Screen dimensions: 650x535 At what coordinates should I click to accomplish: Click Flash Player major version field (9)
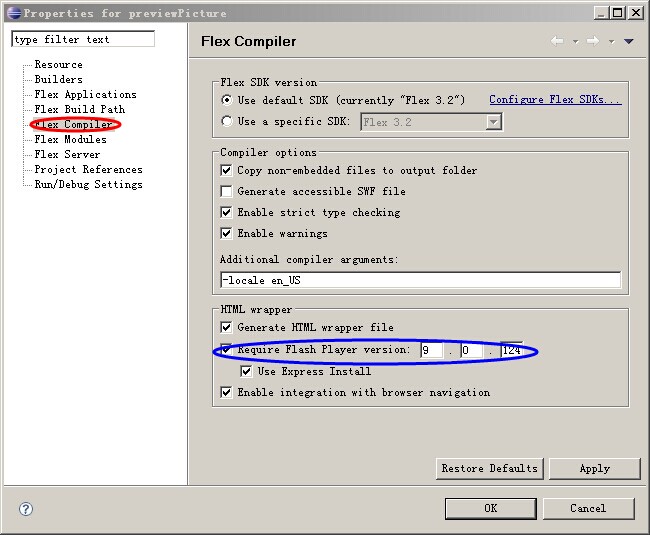point(431,350)
